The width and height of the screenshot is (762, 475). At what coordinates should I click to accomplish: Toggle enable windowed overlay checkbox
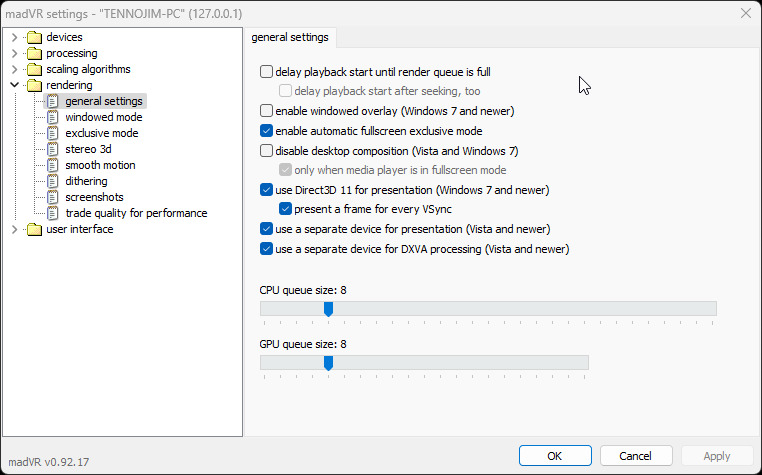click(266, 111)
